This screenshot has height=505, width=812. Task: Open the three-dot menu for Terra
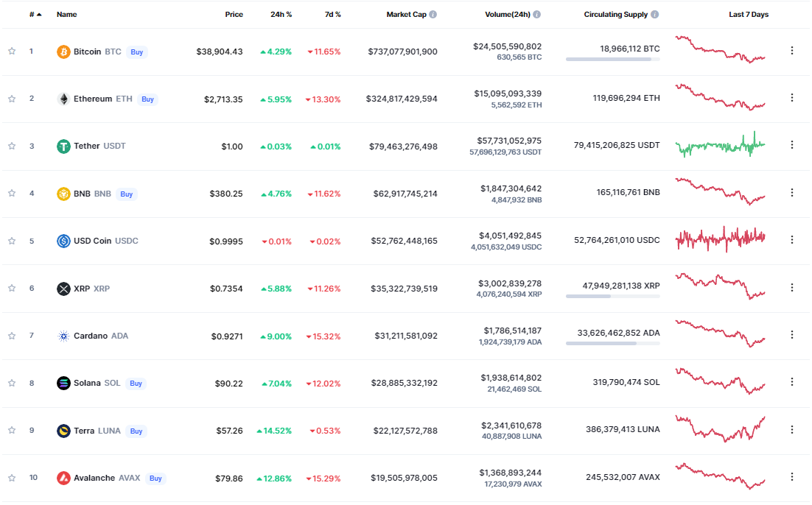pos(792,429)
